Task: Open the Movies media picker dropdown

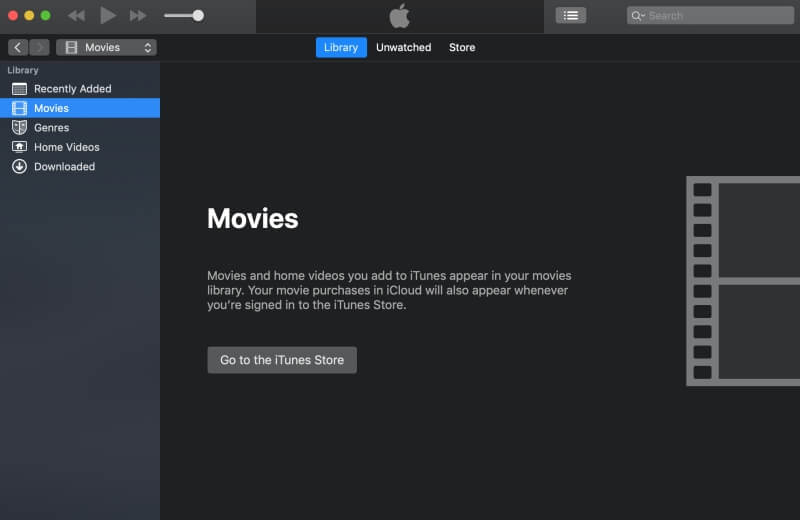Action: [x=106, y=47]
